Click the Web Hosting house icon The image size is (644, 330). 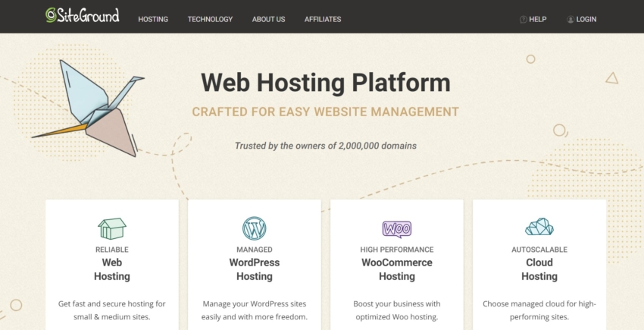click(x=111, y=228)
